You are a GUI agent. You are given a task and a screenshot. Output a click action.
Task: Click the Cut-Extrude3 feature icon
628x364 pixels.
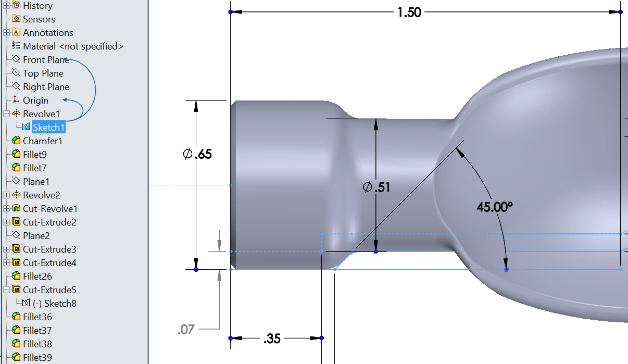coord(16,249)
